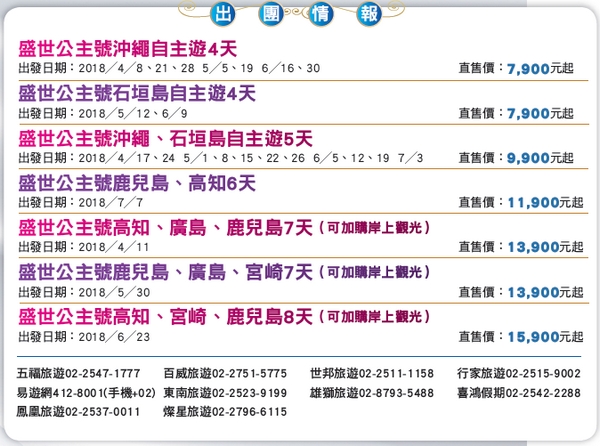Click price 15,900元起

click(x=545, y=337)
